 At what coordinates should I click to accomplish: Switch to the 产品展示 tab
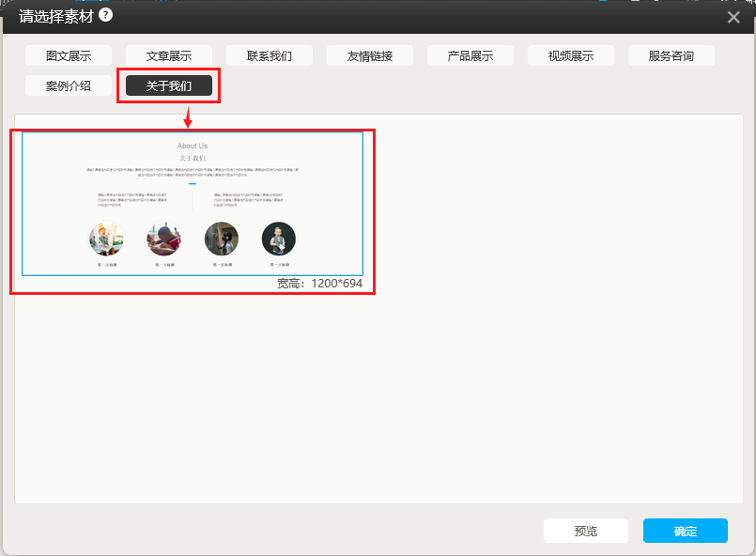[471, 55]
